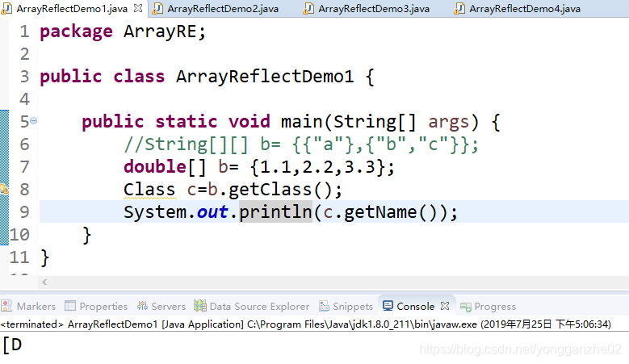Click the Console monitor icon

(388, 306)
